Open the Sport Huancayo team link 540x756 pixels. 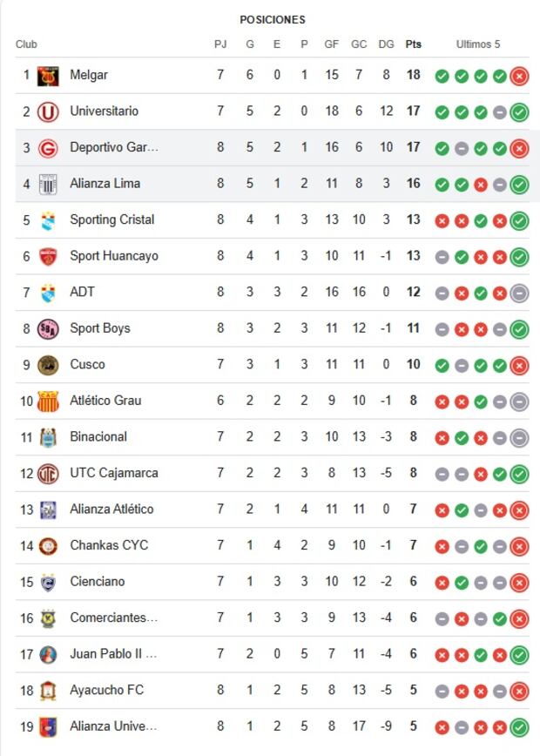click(x=114, y=256)
